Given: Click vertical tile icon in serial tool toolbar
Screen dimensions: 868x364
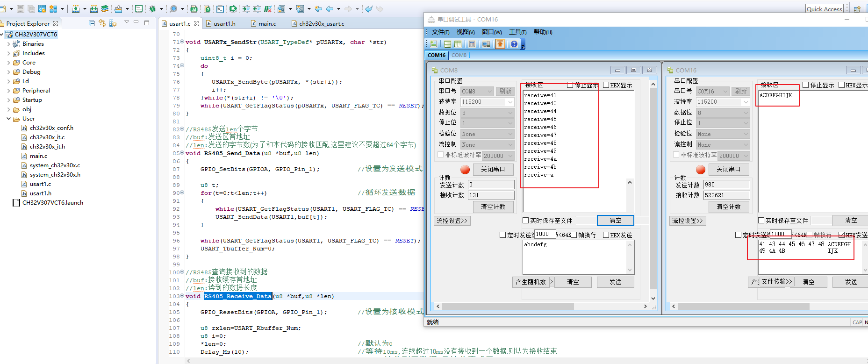Looking at the screenshot, I should pos(458,44).
